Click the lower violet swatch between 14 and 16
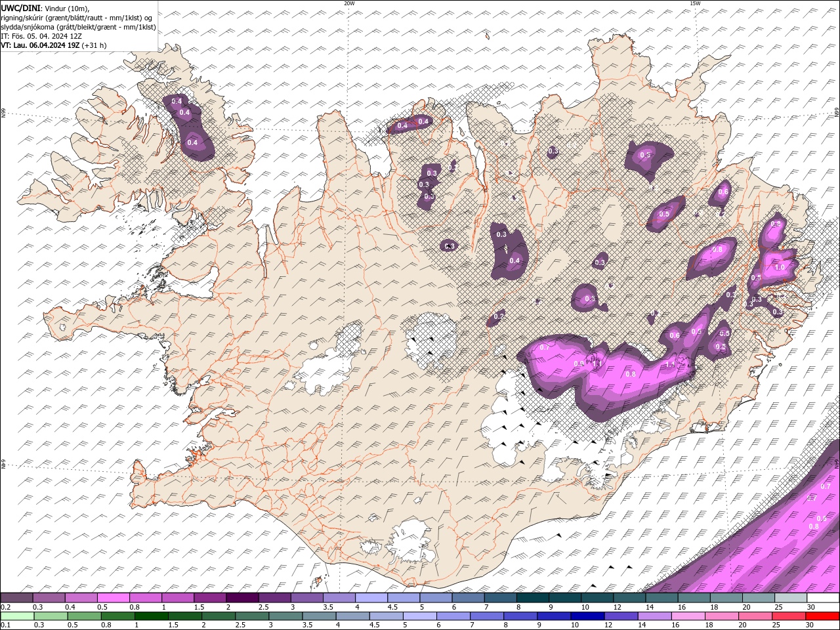Image resolution: width=840 pixels, height=630 pixels. pos(654,616)
